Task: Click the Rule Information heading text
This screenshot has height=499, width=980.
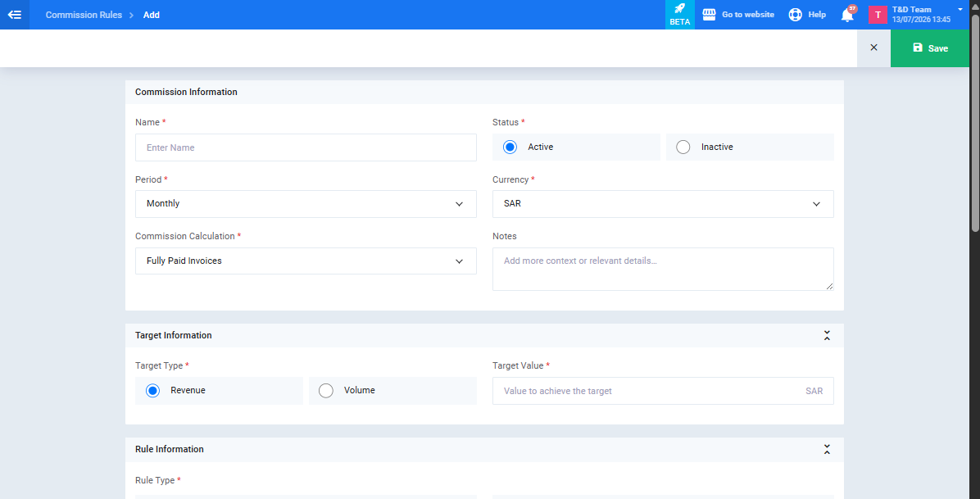Action: pyautogui.click(x=170, y=449)
